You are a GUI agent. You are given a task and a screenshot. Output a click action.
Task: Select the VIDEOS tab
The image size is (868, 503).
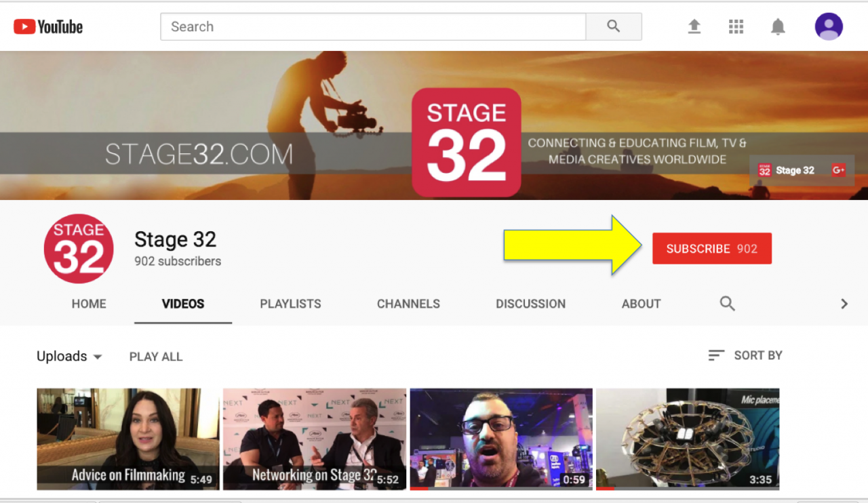183,304
